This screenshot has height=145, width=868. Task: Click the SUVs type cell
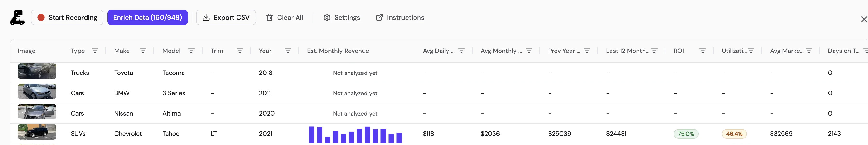(78, 133)
